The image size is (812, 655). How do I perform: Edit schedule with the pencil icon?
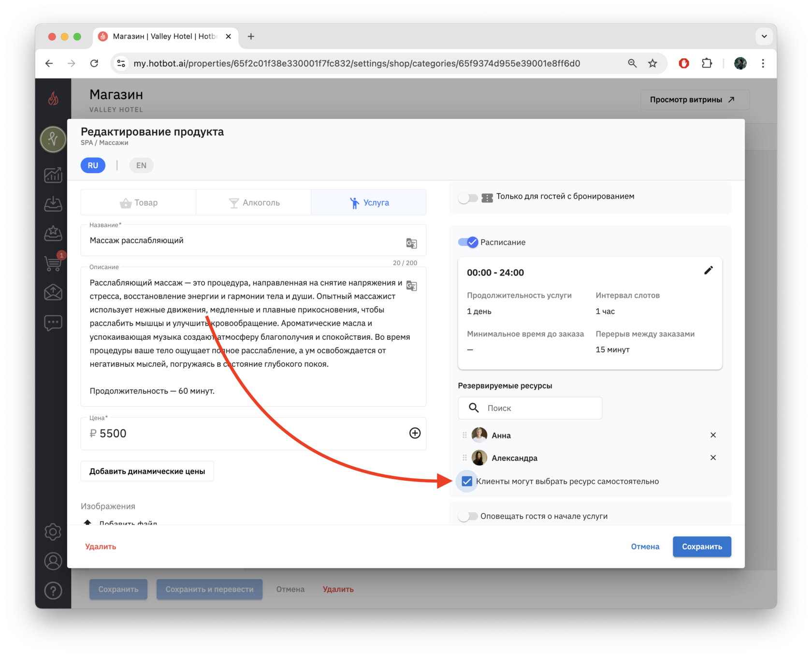coord(708,271)
